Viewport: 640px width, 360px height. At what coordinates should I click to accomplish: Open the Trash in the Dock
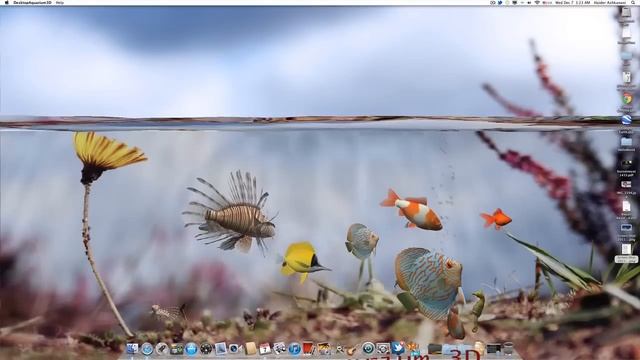click(508, 348)
